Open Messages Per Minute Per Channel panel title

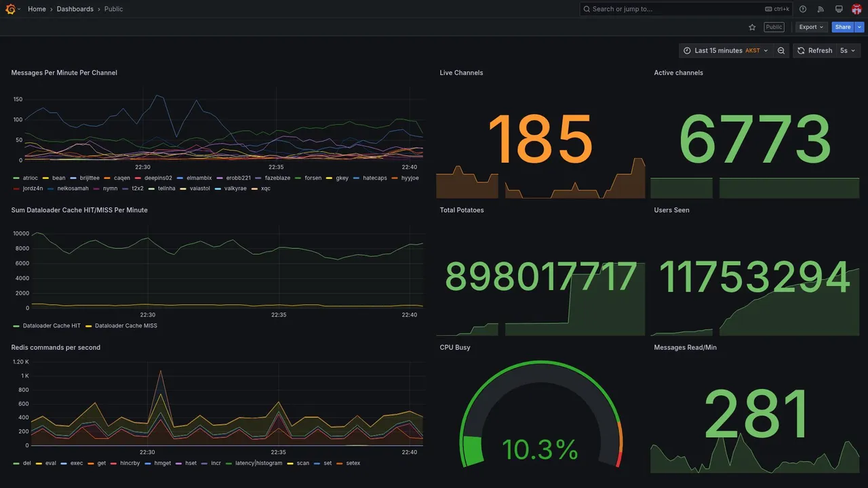[64, 73]
